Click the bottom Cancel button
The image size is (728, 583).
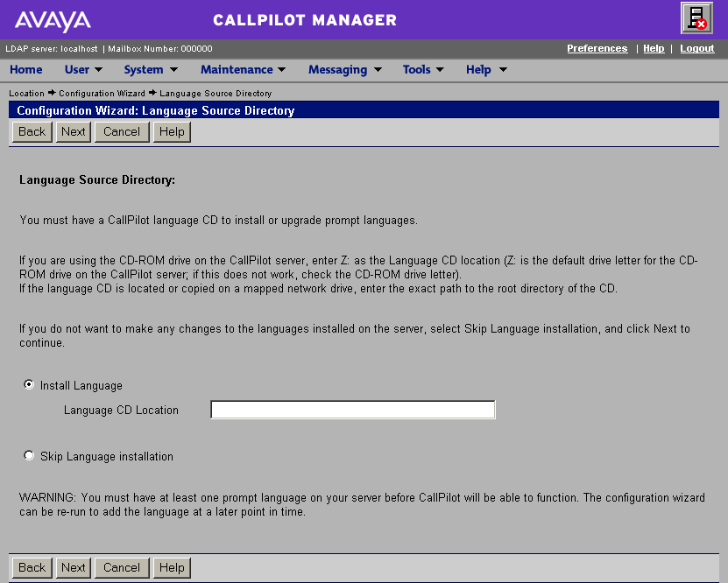(122, 567)
